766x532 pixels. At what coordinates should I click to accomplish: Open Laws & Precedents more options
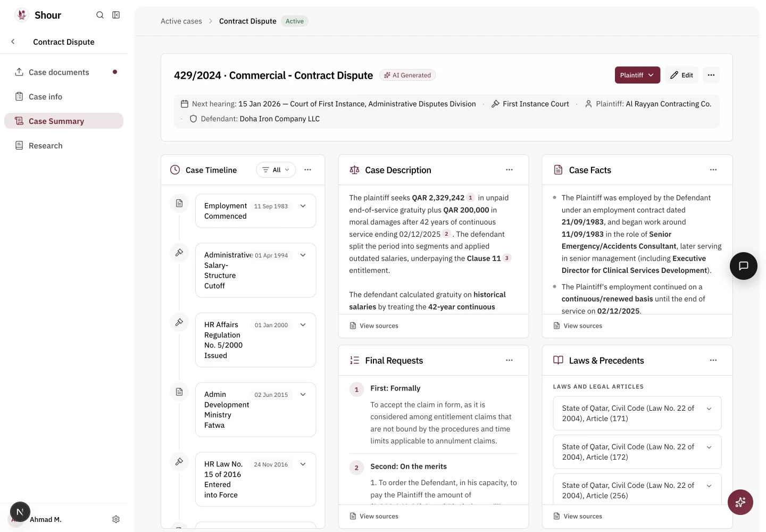coord(713,360)
